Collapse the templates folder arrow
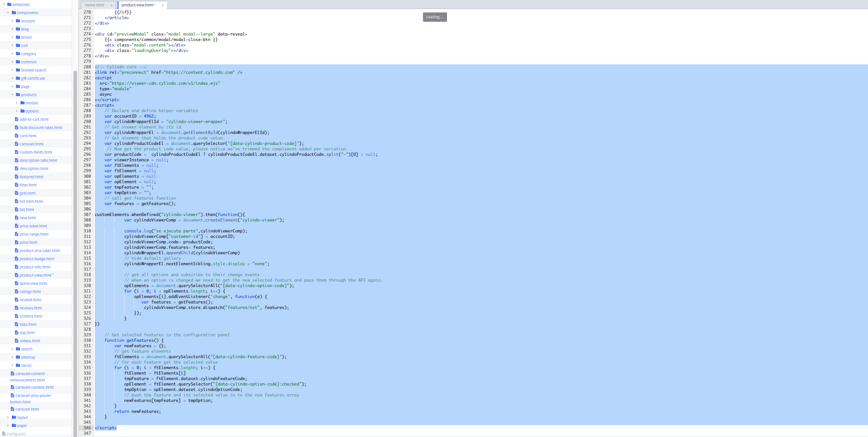 coord(4,5)
